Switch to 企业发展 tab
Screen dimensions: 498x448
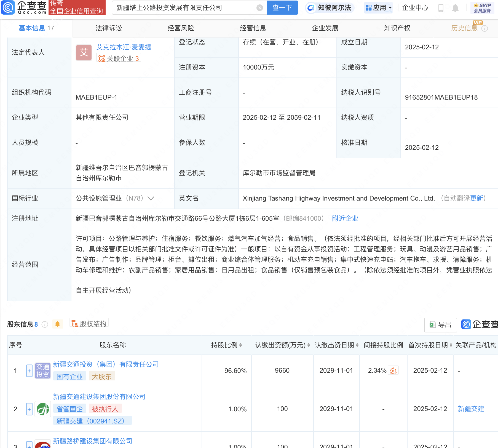coord(325,28)
